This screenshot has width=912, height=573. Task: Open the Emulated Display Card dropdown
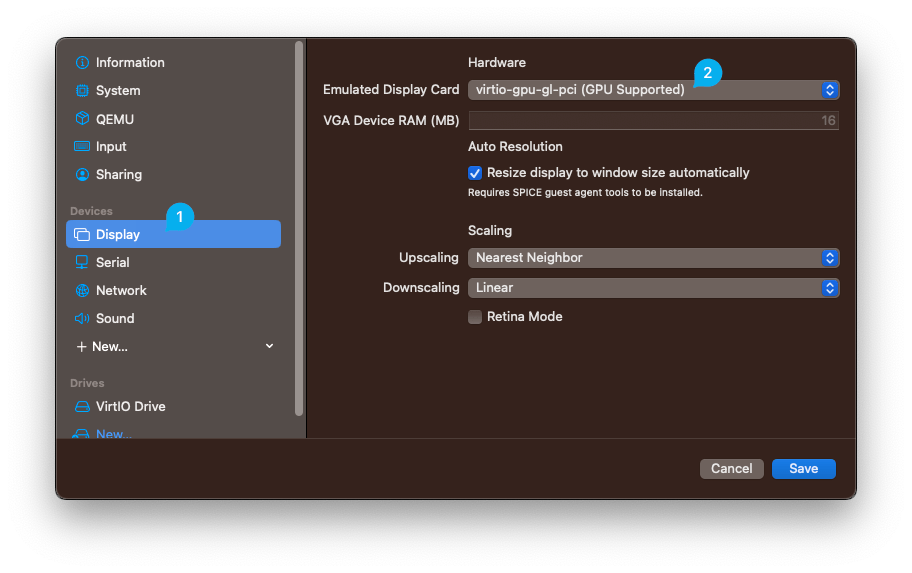(x=653, y=90)
